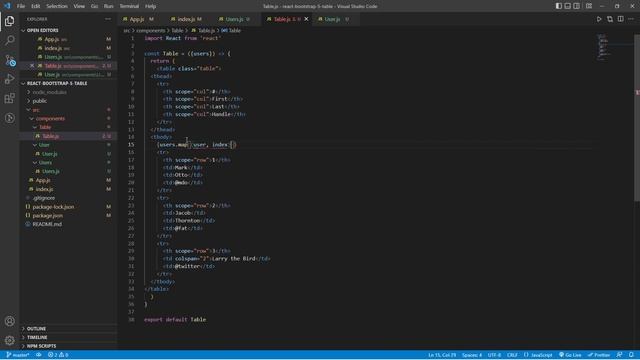Open editor More Actions ellipsis
The height and width of the screenshot is (360, 640).
pyautogui.click(x=631, y=19)
